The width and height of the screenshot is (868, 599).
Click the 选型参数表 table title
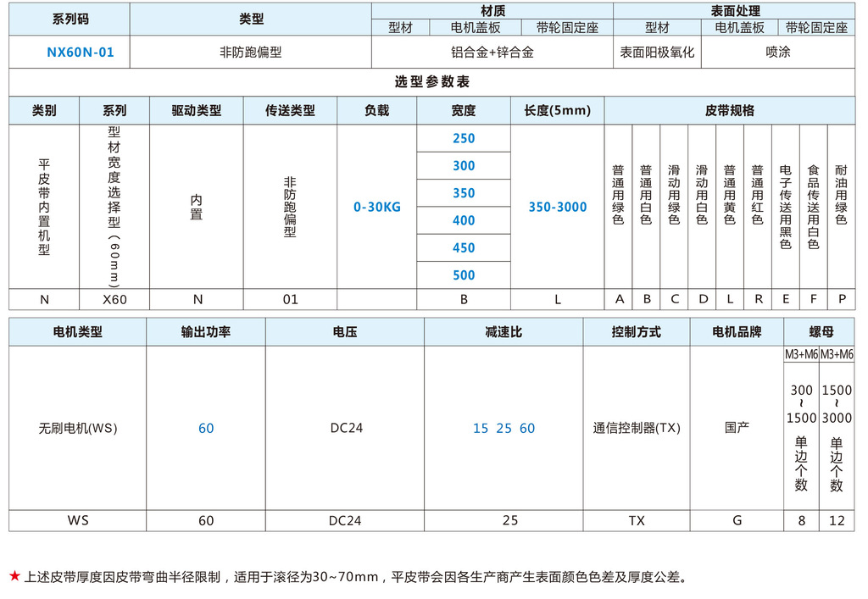tap(431, 82)
